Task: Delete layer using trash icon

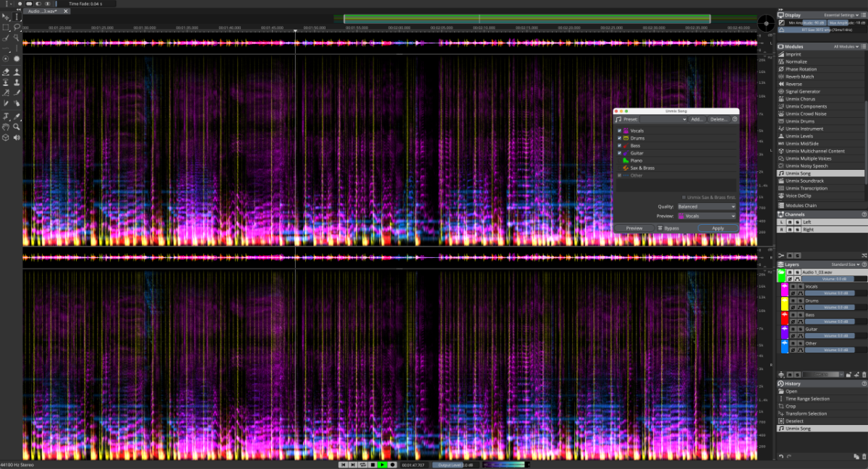Action: click(864, 374)
